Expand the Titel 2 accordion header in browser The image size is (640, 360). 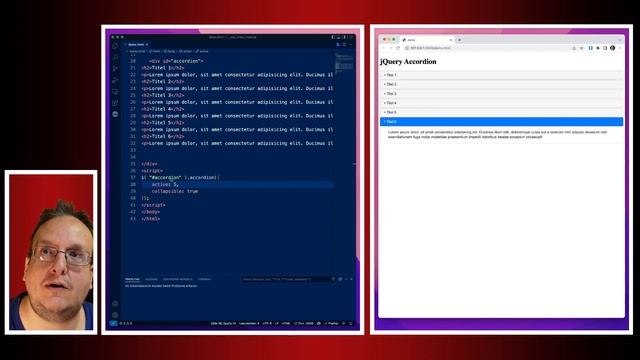[x=501, y=84]
